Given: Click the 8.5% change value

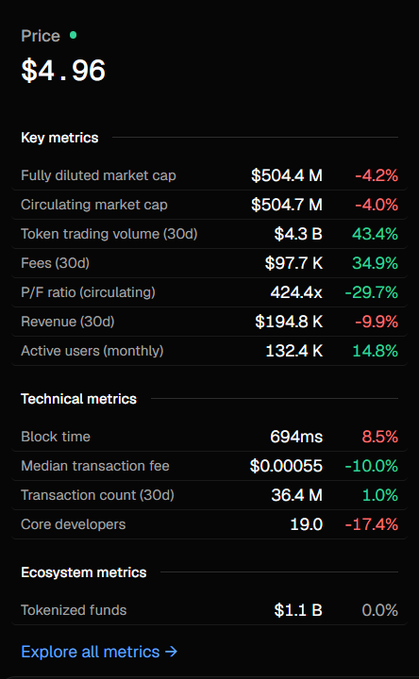Looking at the screenshot, I should pos(380,436).
